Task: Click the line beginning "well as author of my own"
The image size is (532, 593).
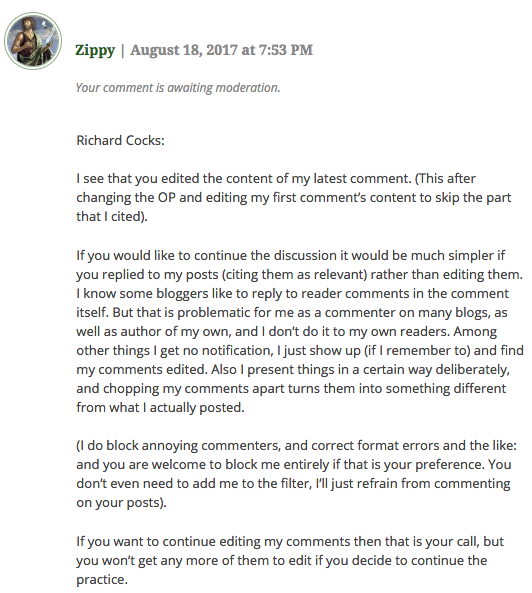Action: pyautogui.click(x=287, y=332)
